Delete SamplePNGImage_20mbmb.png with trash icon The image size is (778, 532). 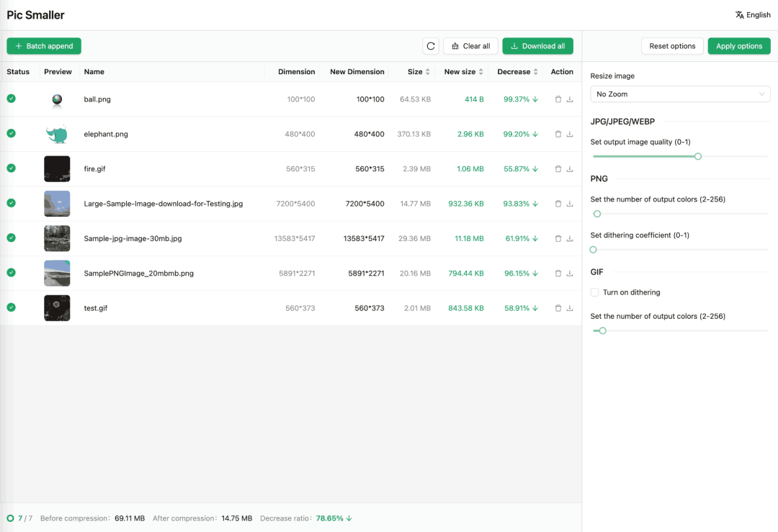(x=558, y=274)
